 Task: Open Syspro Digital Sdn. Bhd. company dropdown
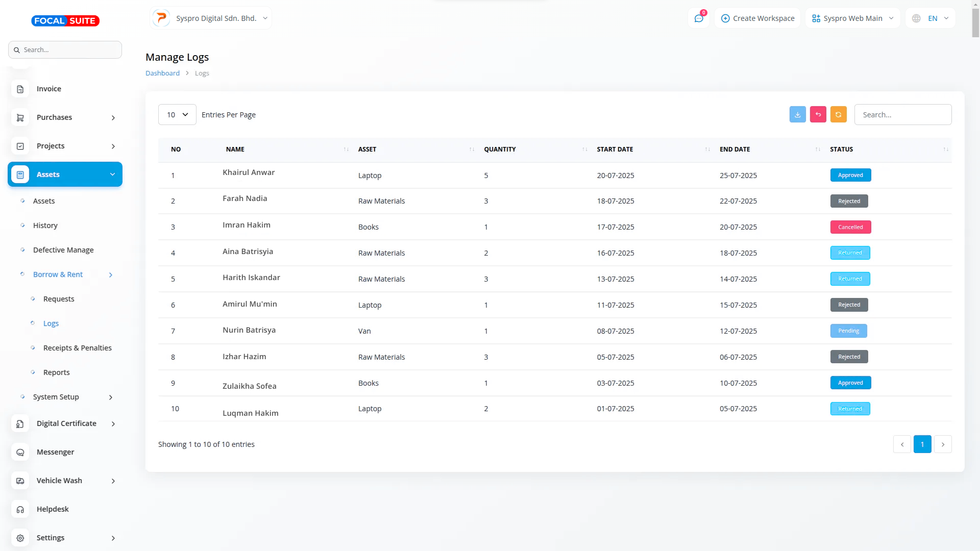211,18
